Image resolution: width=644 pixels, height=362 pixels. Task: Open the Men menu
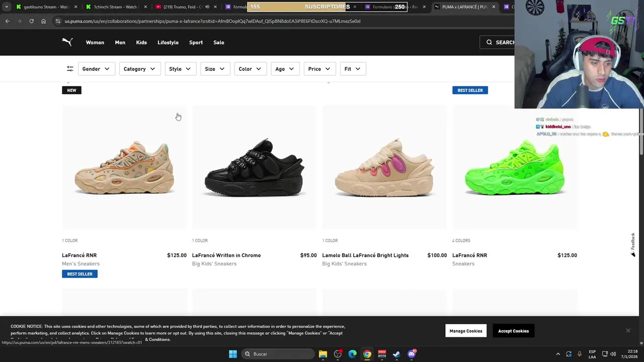tap(120, 42)
